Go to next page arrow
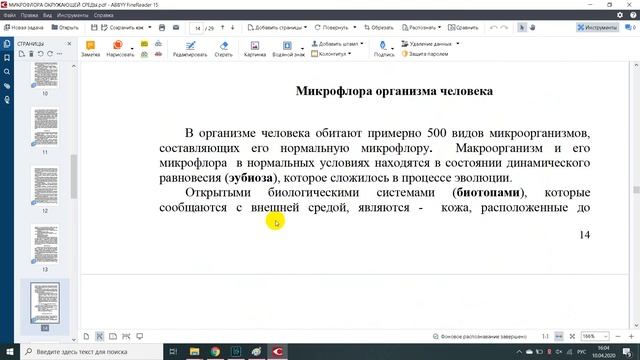Viewport: 640px width, 360px height. pyautogui.click(x=233, y=27)
